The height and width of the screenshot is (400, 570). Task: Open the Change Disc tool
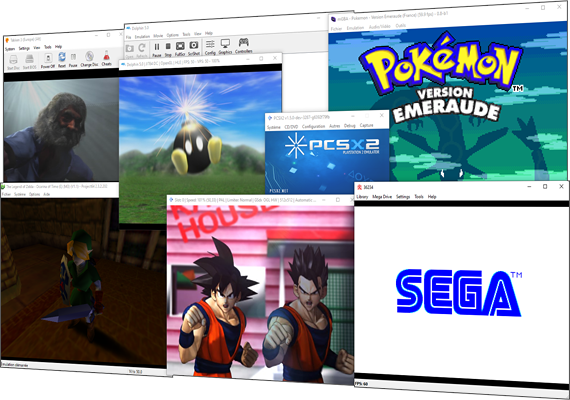(x=89, y=56)
